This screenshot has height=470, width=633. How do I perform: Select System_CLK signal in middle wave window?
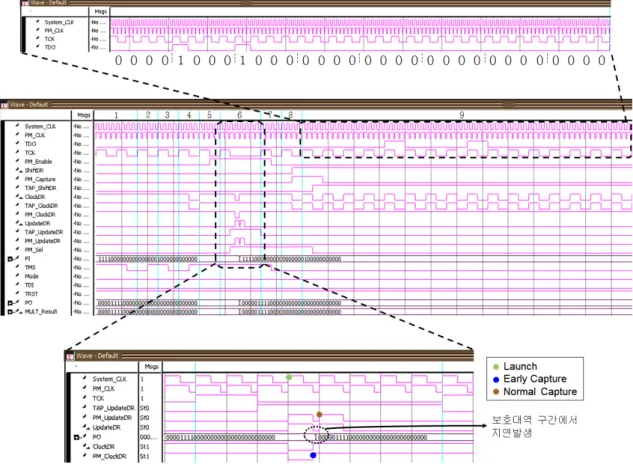click(40, 126)
